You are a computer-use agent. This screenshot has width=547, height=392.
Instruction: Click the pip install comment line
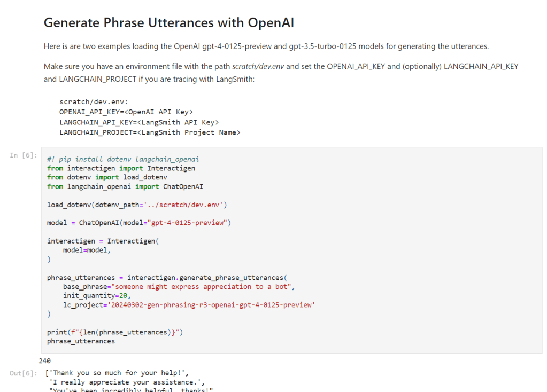pos(123,159)
